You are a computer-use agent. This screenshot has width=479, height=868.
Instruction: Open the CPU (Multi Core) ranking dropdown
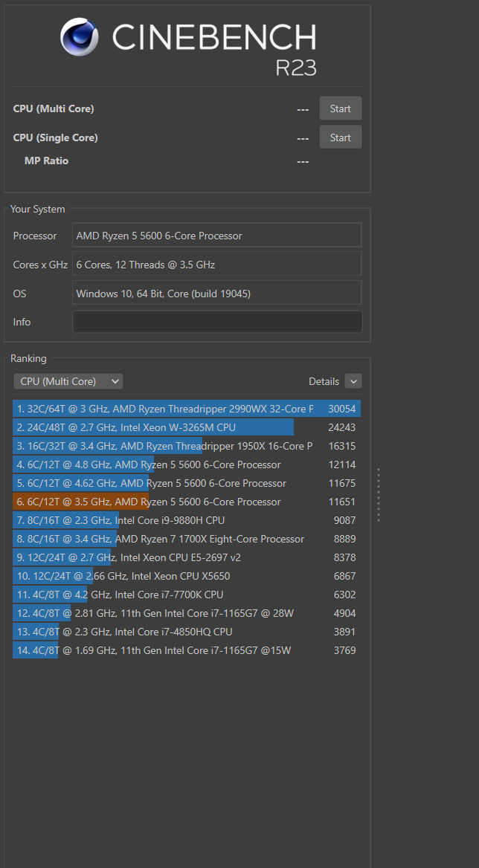coord(68,381)
